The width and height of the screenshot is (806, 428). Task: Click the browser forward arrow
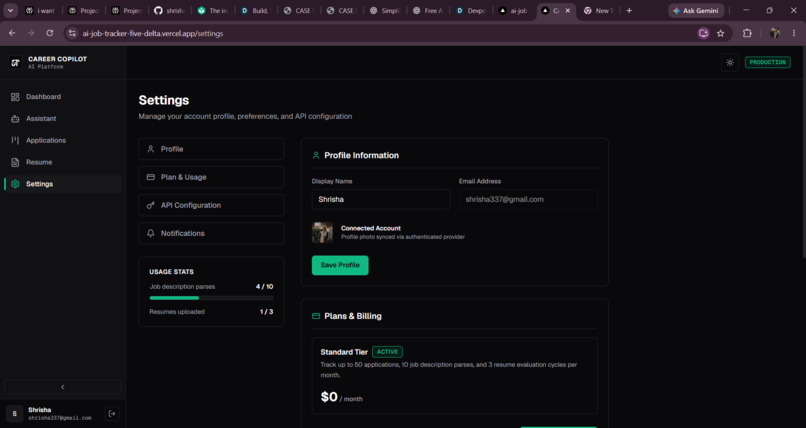pos(31,33)
